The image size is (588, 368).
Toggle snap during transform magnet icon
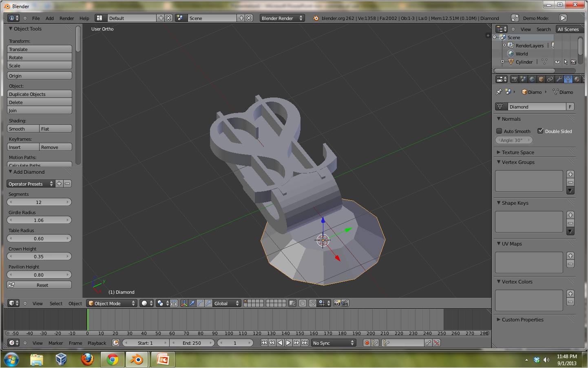312,303
